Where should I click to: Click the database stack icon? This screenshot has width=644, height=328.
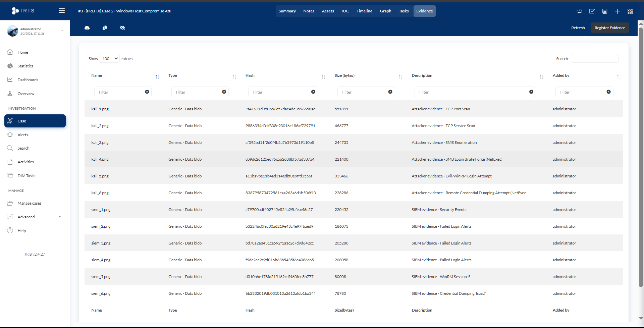(605, 11)
